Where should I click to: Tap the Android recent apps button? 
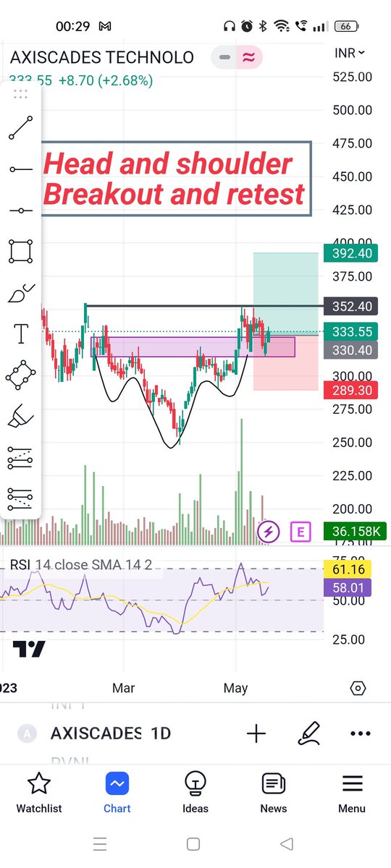[100, 843]
